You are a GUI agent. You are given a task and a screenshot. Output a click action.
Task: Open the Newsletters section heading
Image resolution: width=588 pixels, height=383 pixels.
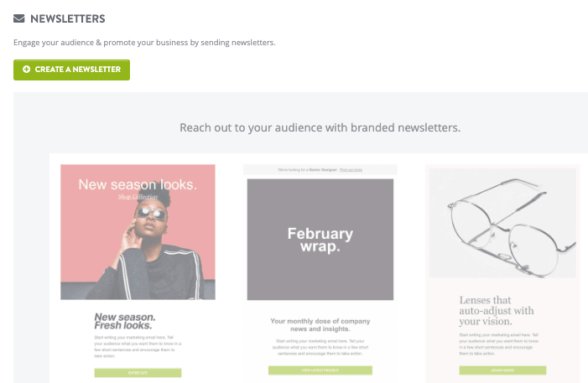coord(67,18)
